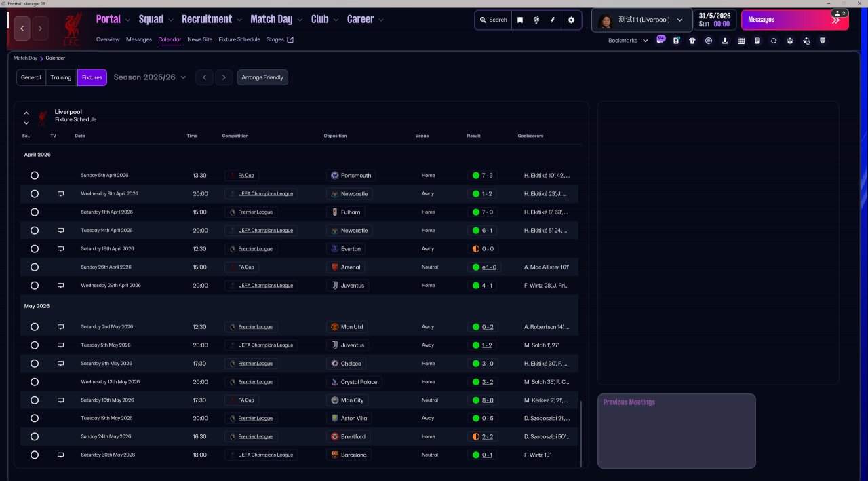Click the Match Day breadcrumb link
The image size is (868, 481).
(25, 58)
